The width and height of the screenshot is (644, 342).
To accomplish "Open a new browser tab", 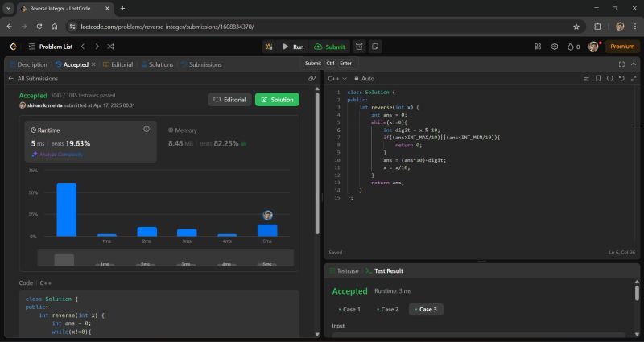I will pyautogui.click(x=122, y=8).
